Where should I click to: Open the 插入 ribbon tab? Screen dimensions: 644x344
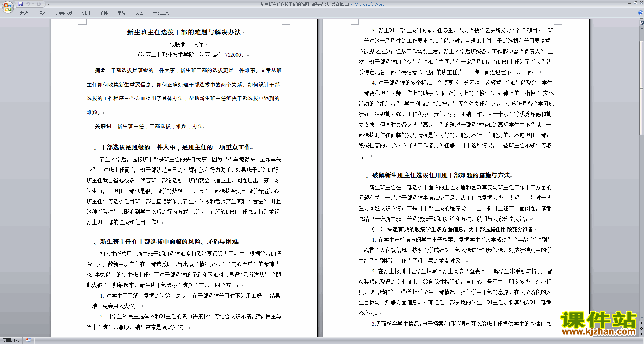(42, 13)
